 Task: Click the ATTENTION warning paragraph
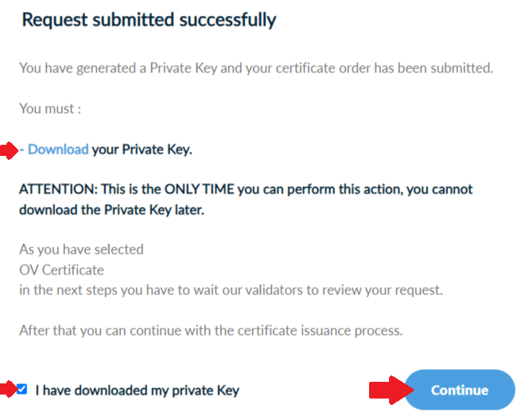click(x=245, y=190)
